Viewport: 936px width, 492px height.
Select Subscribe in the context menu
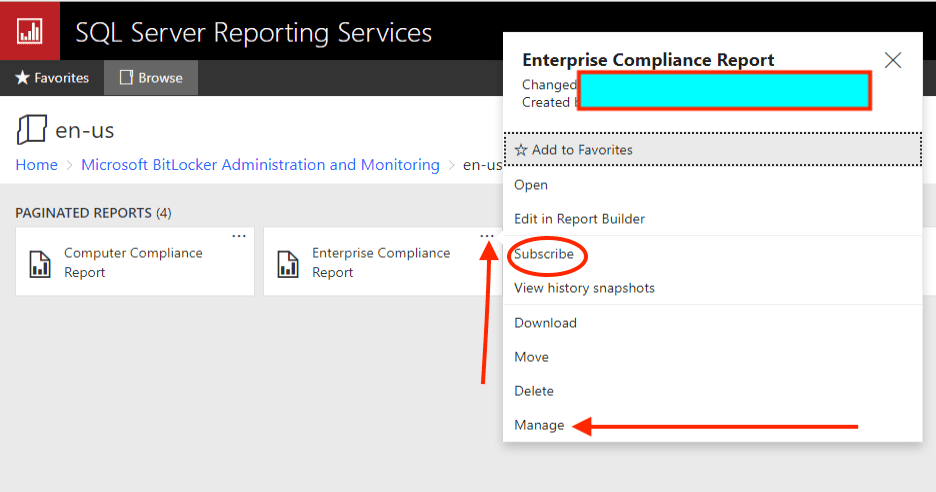pyautogui.click(x=544, y=254)
